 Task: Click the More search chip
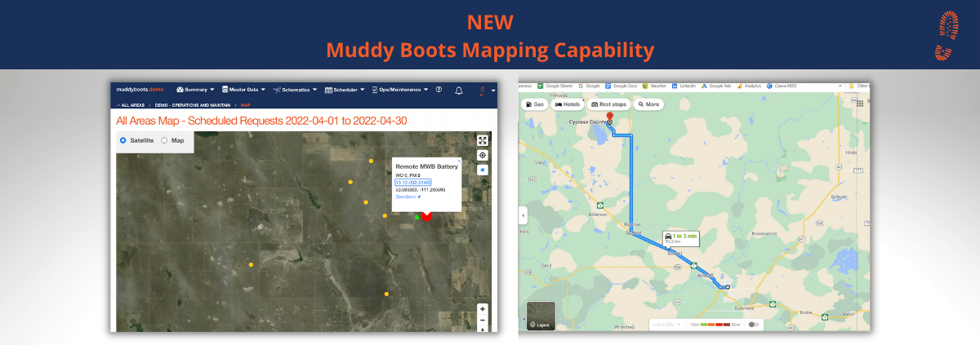[x=648, y=104]
